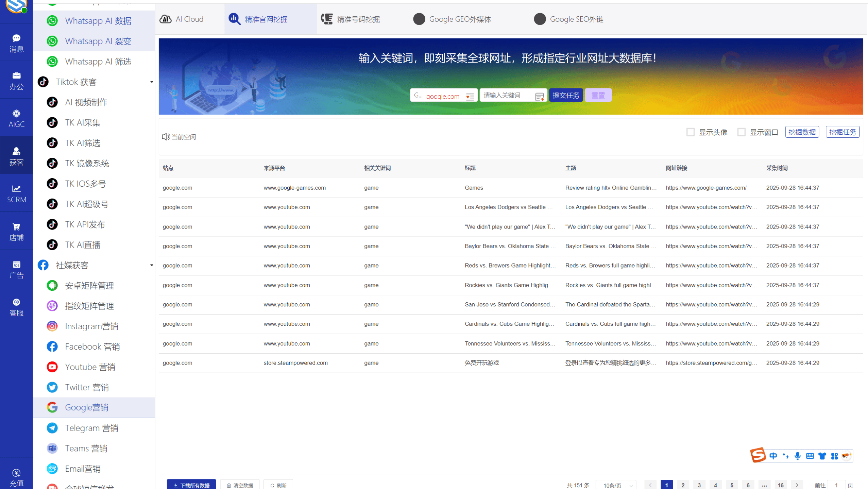The height and width of the screenshot is (489, 868).
Task: Enable the 显示头像 checkbox
Action: point(690,132)
